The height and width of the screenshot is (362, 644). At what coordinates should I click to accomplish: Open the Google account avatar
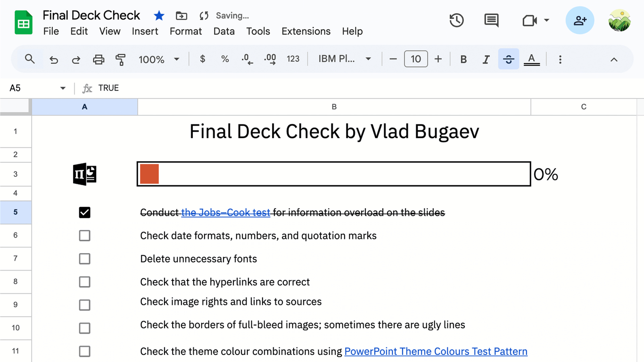pyautogui.click(x=619, y=20)
